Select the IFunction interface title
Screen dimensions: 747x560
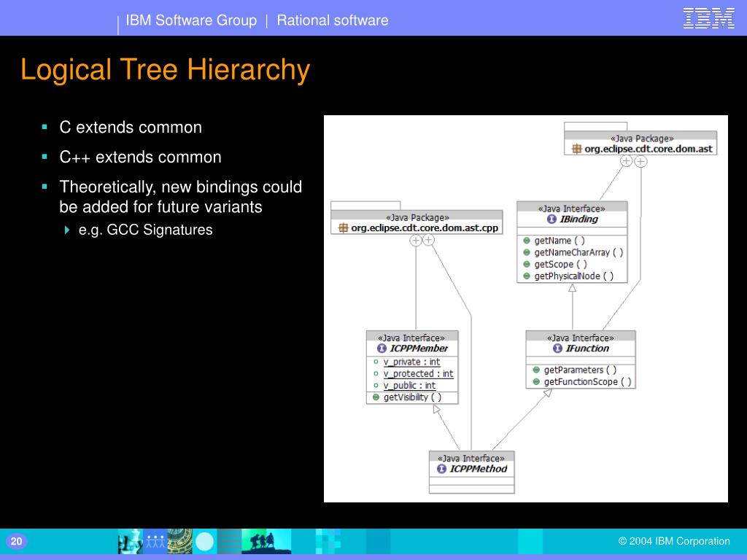[587, 348]
